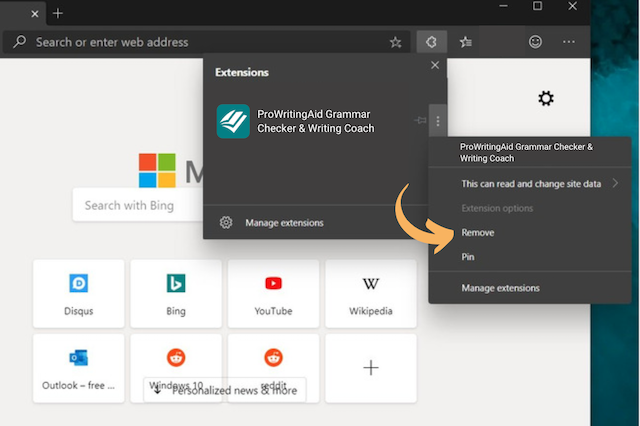Pin ProWritingAid using the pin icon

coord(420,120)
